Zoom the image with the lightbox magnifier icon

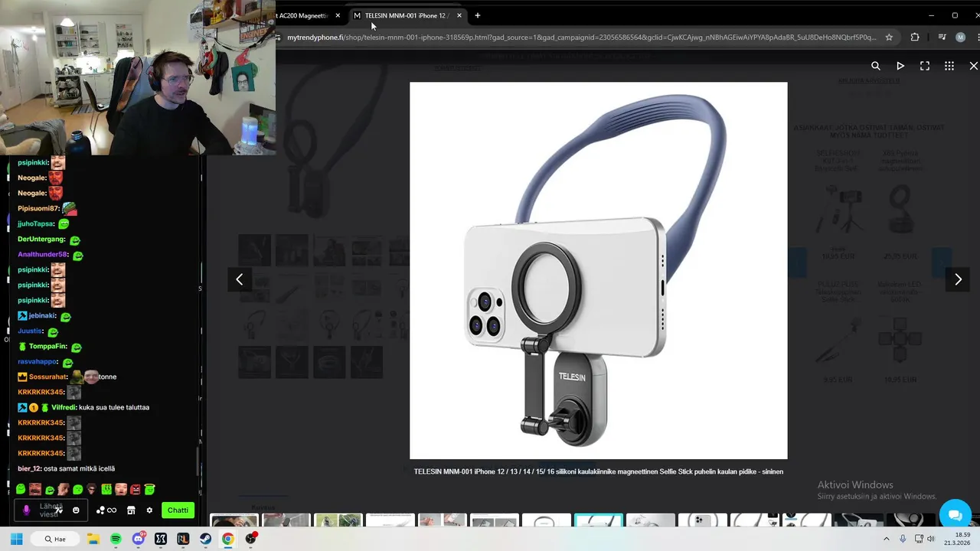tap(876, 66)
